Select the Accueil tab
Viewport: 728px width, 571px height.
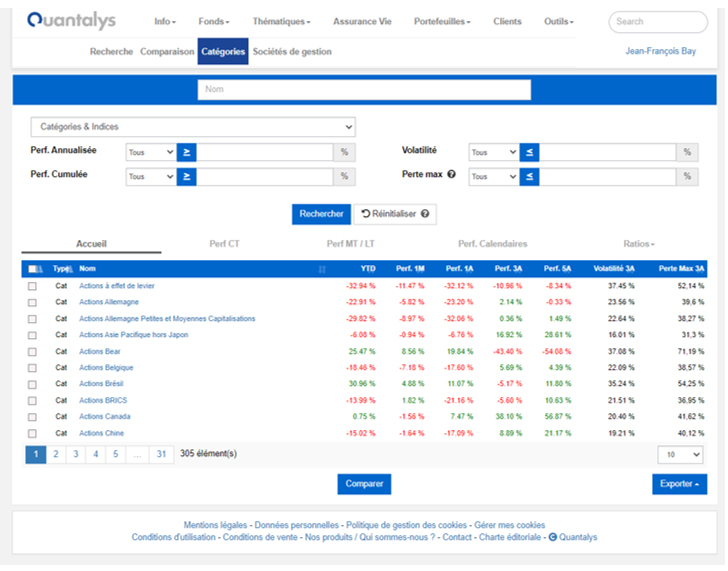click(x=91, y=244)
